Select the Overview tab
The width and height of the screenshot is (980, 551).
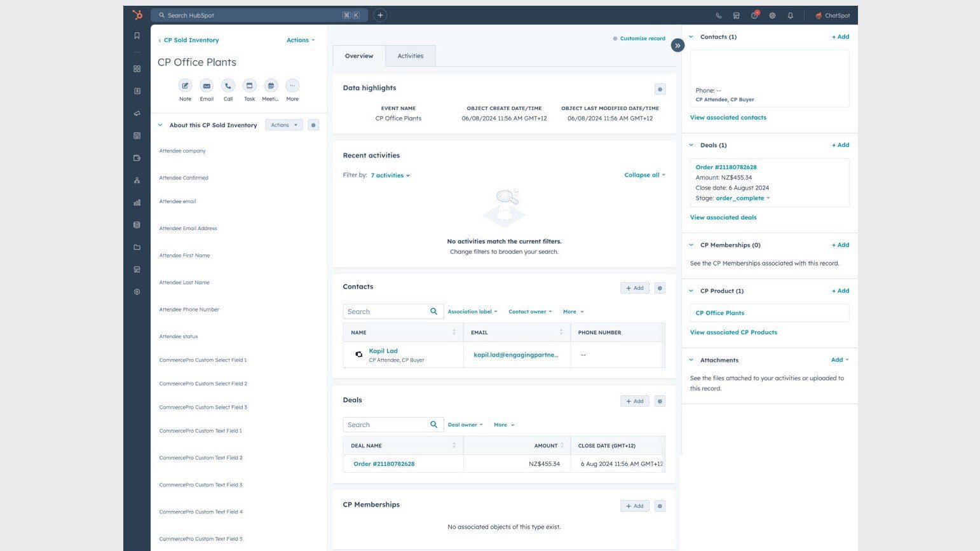[359, 56]
